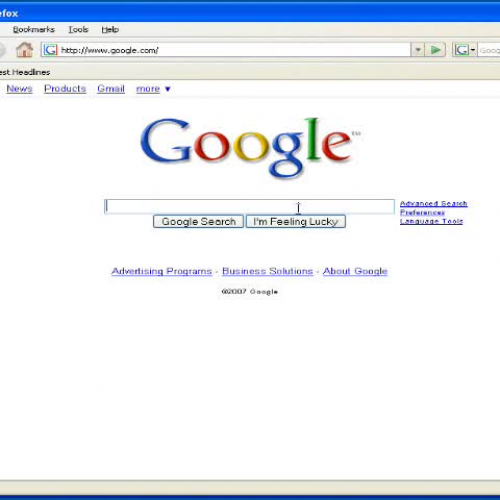Open the Latest Headlines bookmark
Image resolution: width=500 pixels, height=500 pixels.
pos(25,72)
